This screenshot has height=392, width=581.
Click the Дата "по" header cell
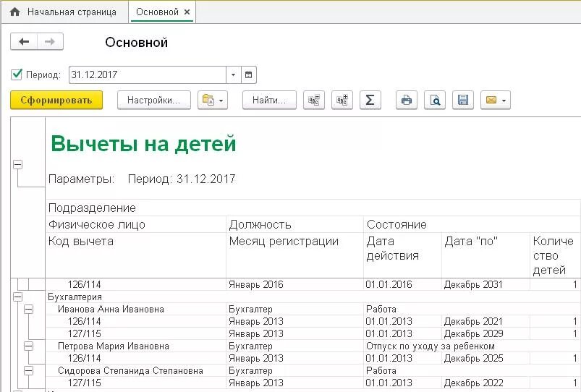coord(485,255)
